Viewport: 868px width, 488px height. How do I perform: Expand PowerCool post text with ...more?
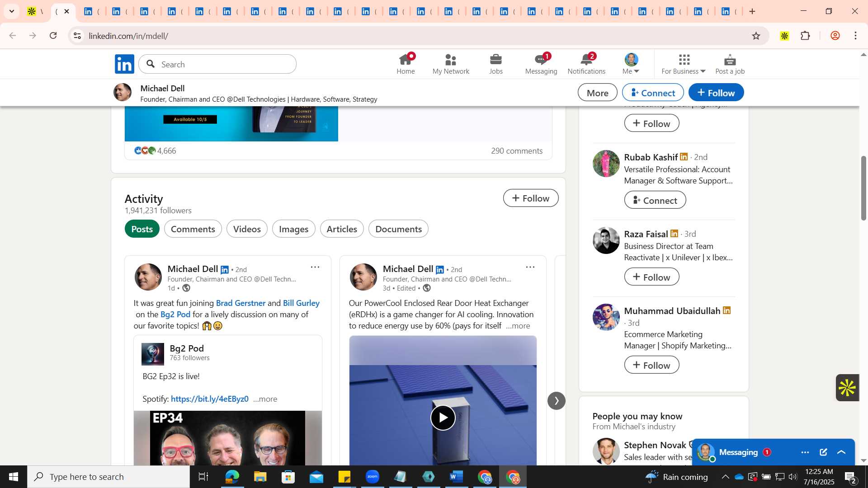pos(518,326)
